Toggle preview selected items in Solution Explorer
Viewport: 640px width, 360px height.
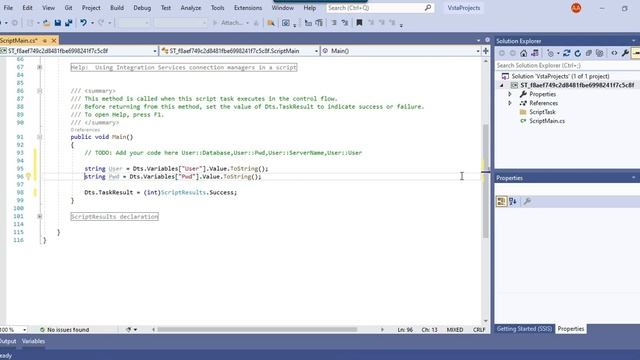(x=636, y=53)
